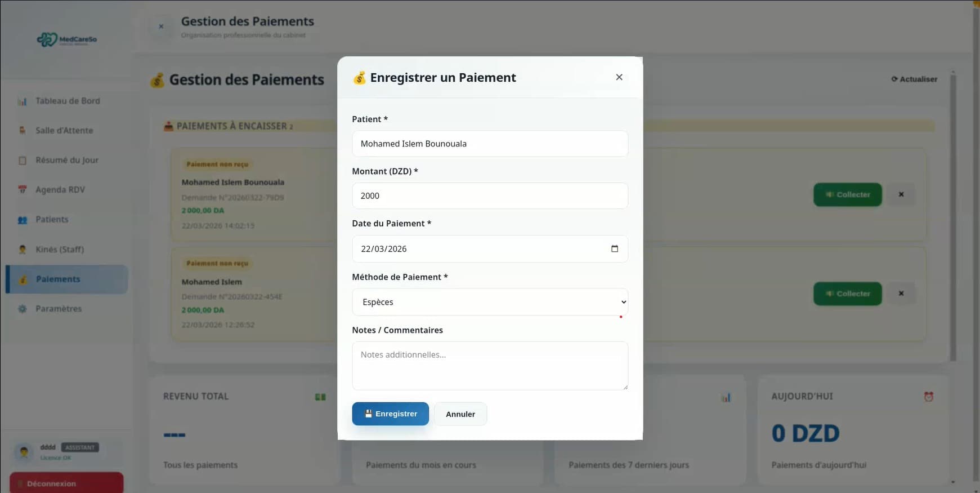Click the first Paiement non reçu badge
The width and height of the screenshot is (980, 493).
217,164
